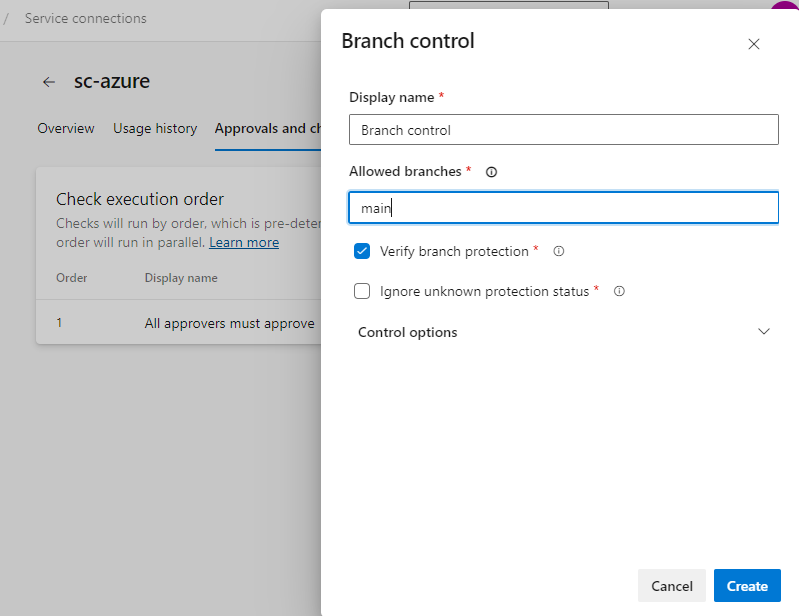Screen dimensions: 799x616
Task: Click the Ignore unknown protection status info icon
Action: [619, 291]
